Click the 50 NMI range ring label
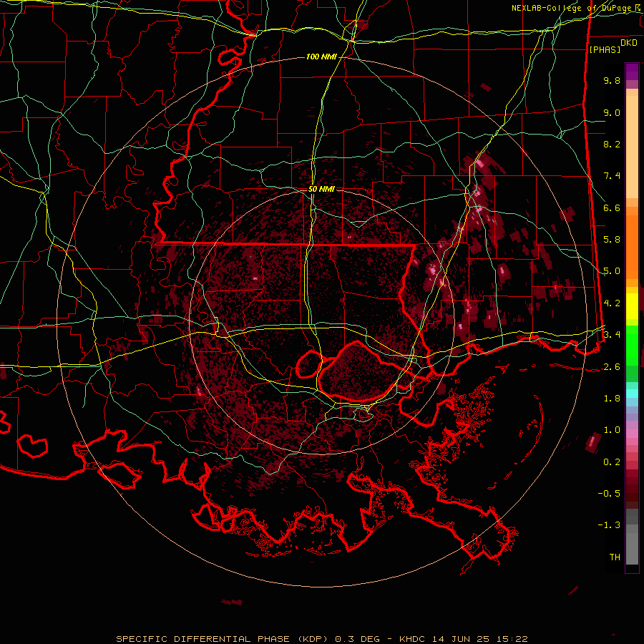Screen dimensions: 644x644 click(x=321, y=189)
